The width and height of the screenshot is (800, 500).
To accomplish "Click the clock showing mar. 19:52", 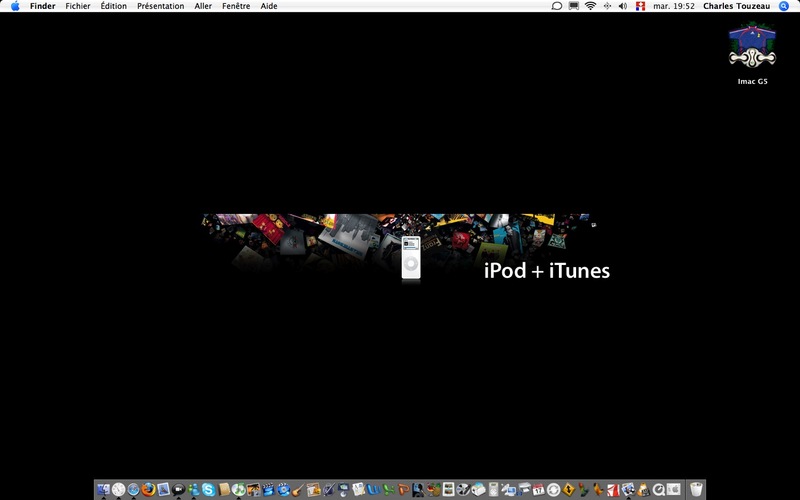I will 673,6.
